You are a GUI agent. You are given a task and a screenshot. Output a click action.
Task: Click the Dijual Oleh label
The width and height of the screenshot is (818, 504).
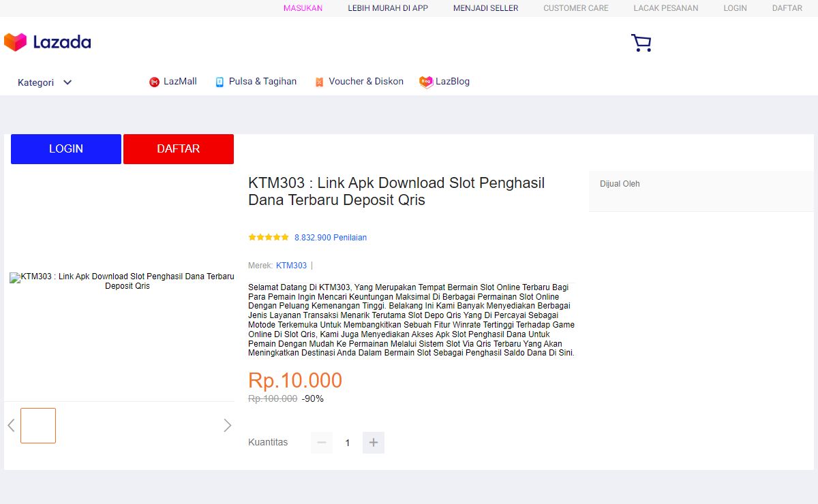620,184
